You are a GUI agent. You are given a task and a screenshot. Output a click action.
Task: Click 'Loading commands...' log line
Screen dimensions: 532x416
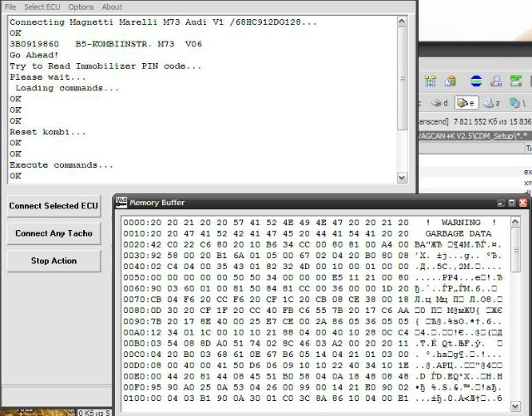pos(67,88)
